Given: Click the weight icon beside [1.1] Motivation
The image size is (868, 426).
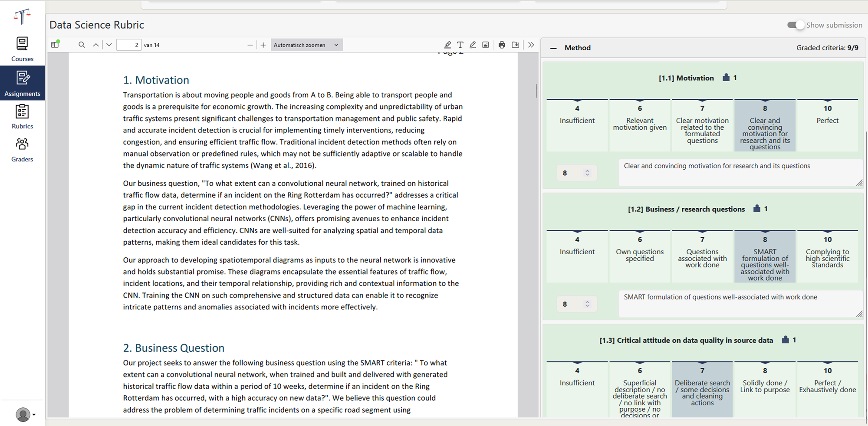Looking at the screenshot, I should (x=726, y=78).
